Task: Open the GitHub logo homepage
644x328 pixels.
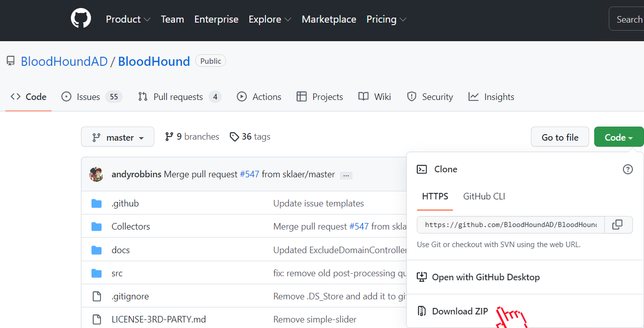Action: pyautogui.click(x=80, y=19)
